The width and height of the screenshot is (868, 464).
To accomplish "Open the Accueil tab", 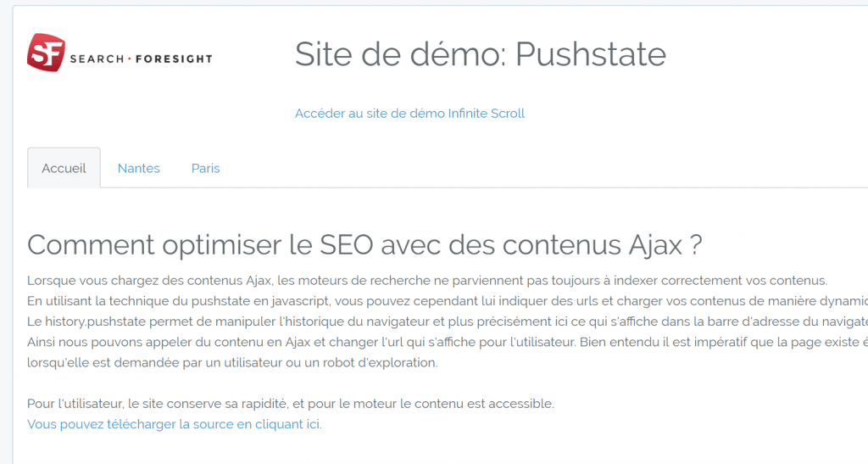I will point(64,168).
